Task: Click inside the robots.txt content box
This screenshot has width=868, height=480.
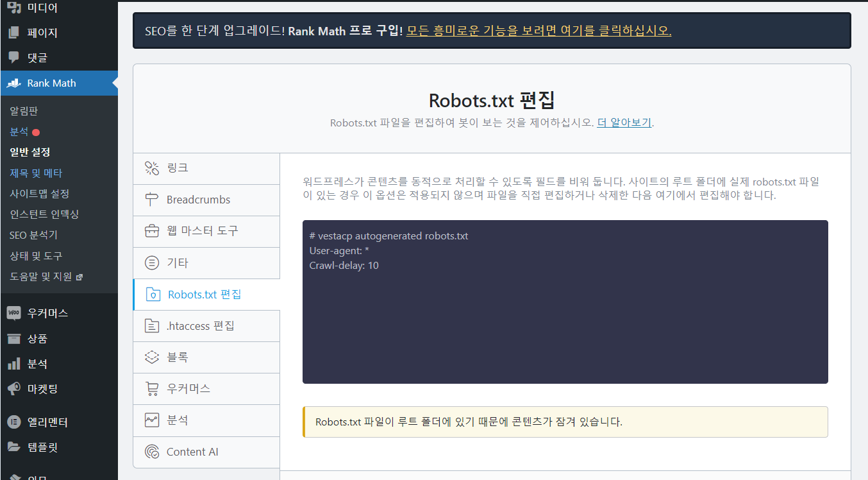Action: coord(564,302)
